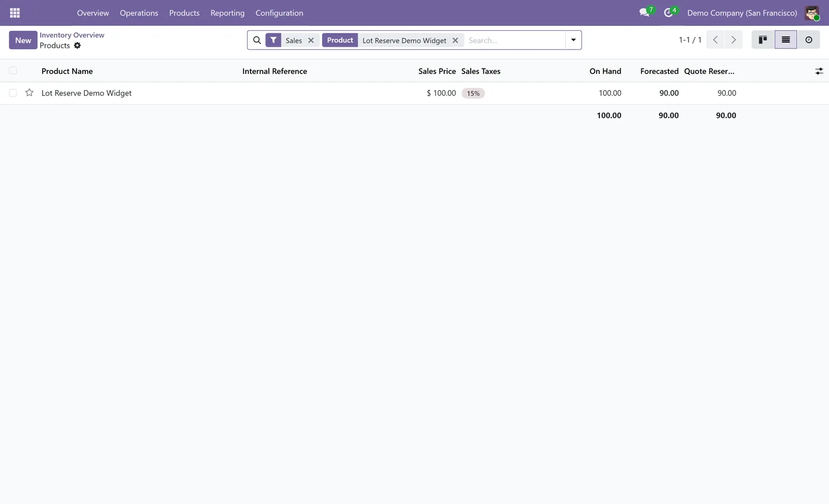The image size is (829, 504).
Task: Remove the Sales filter facet
Action: pyautogui.click(x=311, y=40)
